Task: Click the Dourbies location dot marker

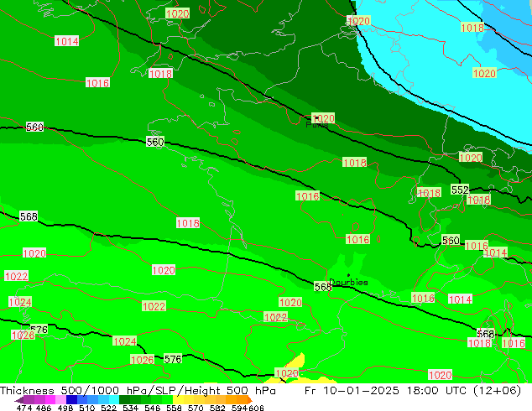Action: click(x=348, y=275)
